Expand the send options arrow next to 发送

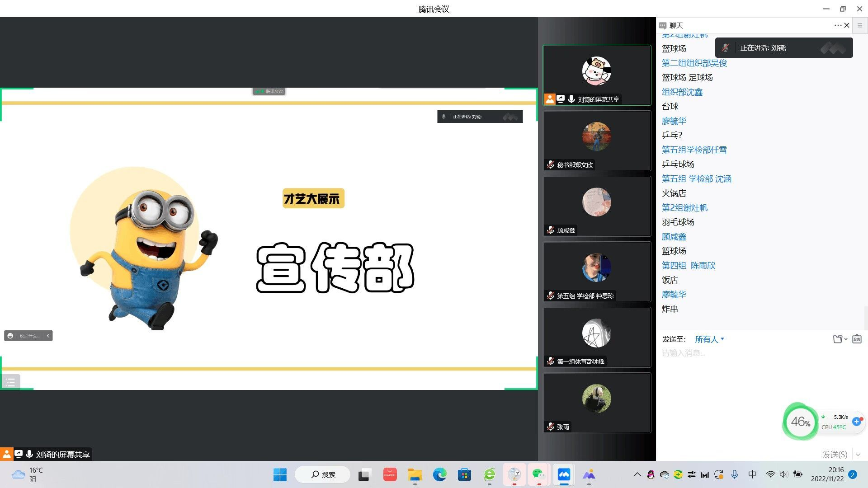tap(858, 455)
